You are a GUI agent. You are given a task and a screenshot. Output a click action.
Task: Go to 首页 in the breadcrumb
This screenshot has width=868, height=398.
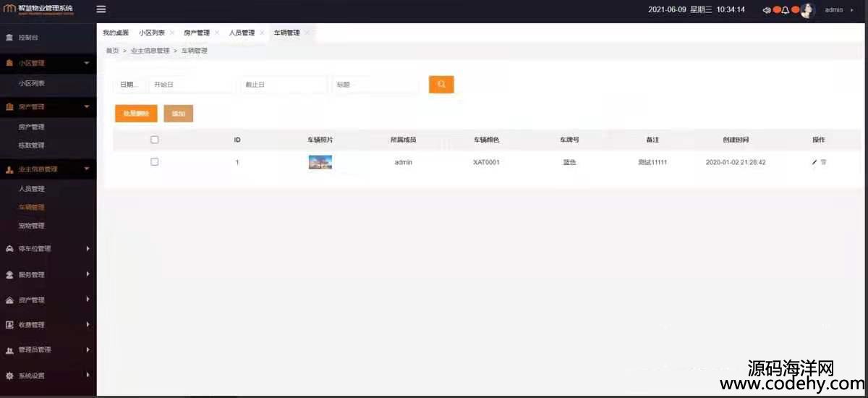pyautogui.click(x=112, y=51)
